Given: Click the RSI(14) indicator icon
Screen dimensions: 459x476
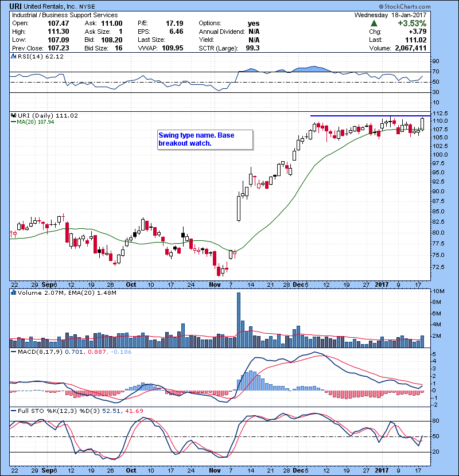Looking at the screenshot, I should point(13,56).
